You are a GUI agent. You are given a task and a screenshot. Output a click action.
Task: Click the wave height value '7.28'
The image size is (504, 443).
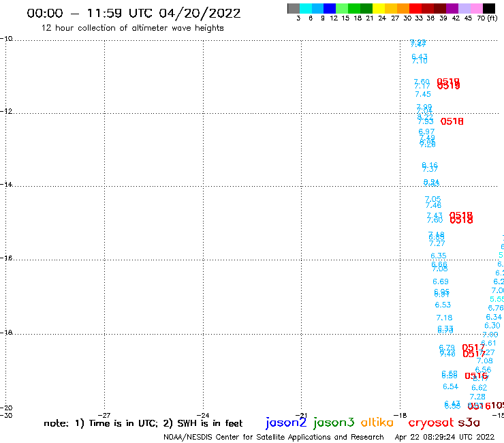click(477, 397)
